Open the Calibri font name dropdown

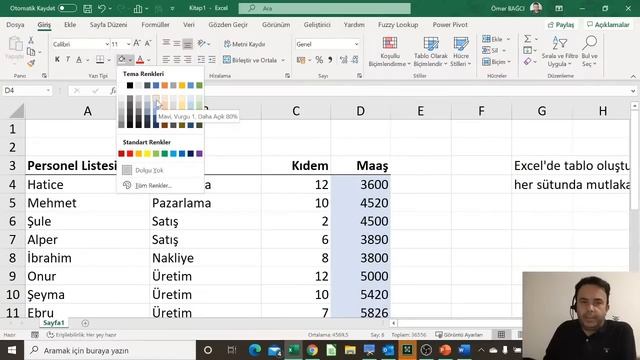coord(107,44)
